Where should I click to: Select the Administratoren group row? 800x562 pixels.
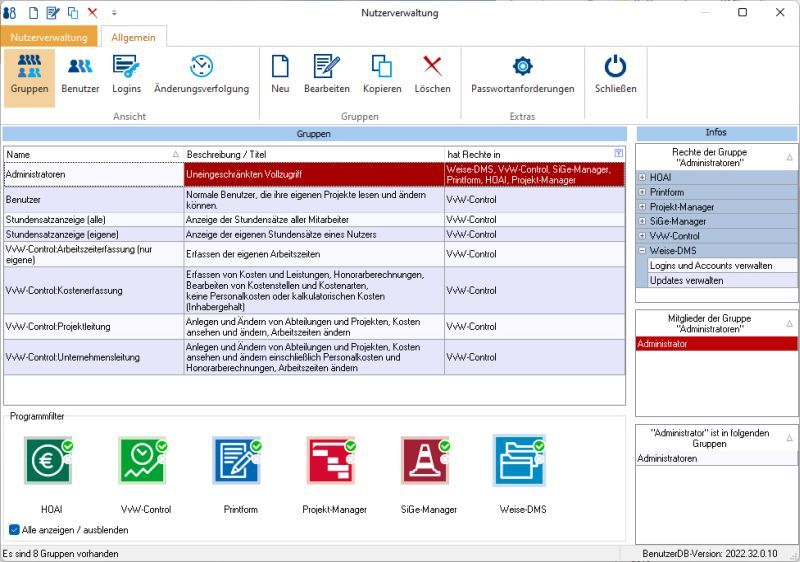point(314,174)
